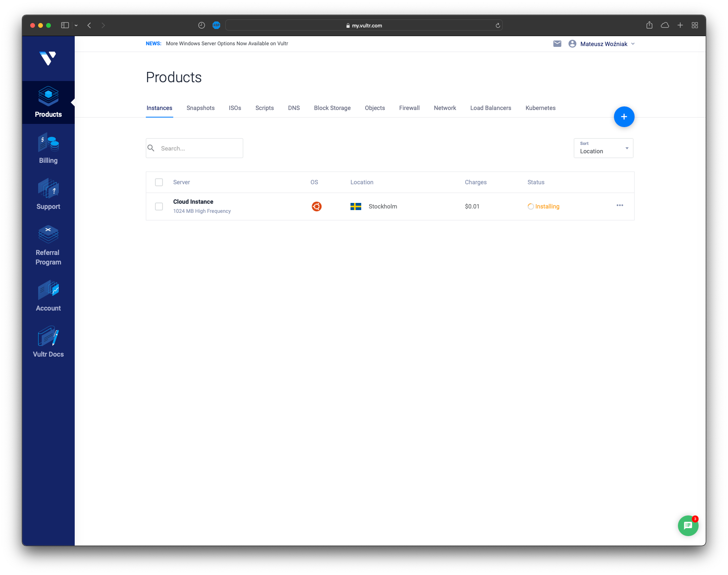Open the Support sidebar section

coord(48,195)
